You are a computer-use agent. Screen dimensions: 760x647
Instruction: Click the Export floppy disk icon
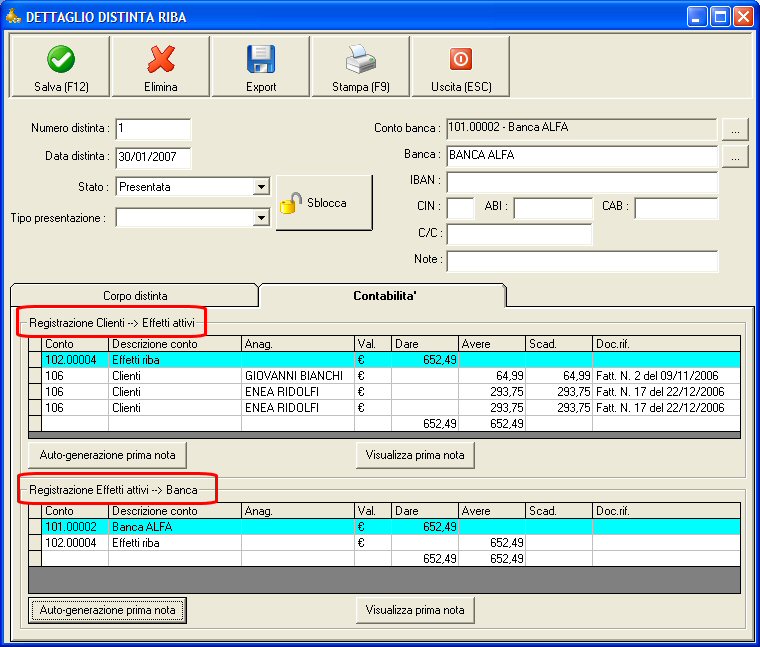pyautogui.click(x=260, y=59)
